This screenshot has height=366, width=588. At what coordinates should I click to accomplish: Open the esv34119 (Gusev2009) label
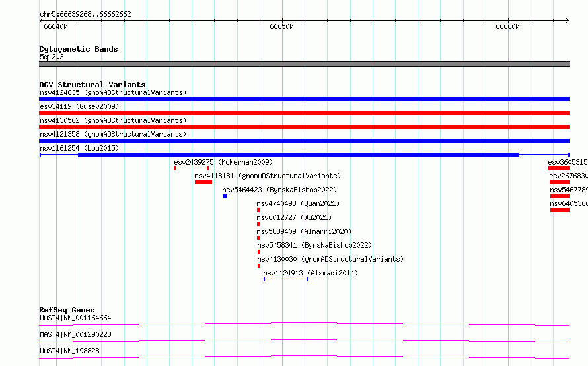pos(79,106)
